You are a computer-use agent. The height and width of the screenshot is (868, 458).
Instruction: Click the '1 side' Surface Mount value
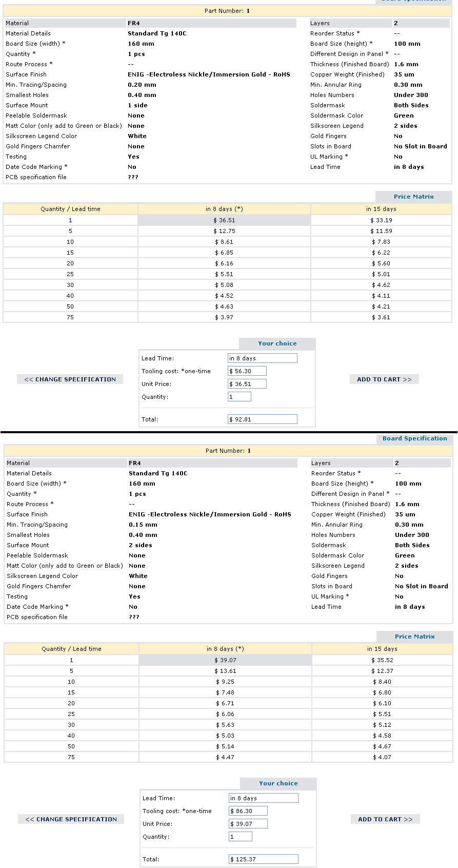137,105
